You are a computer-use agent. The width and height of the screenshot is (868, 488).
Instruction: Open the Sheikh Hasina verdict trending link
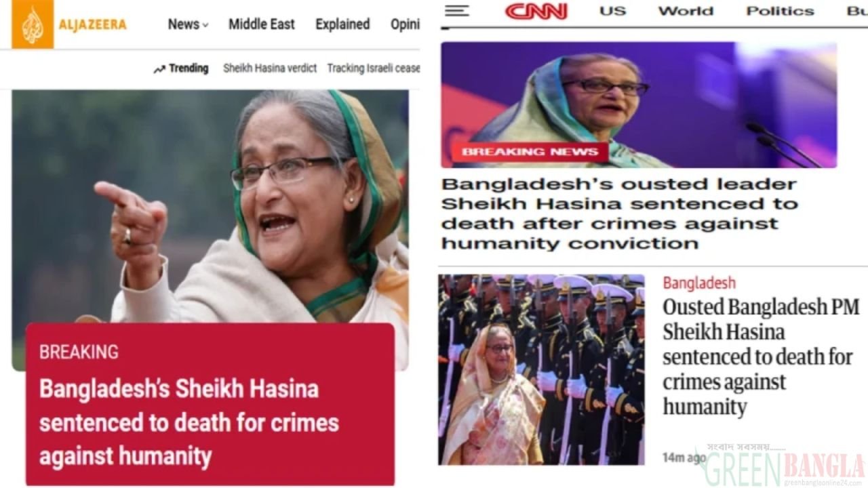pos(270,68)
